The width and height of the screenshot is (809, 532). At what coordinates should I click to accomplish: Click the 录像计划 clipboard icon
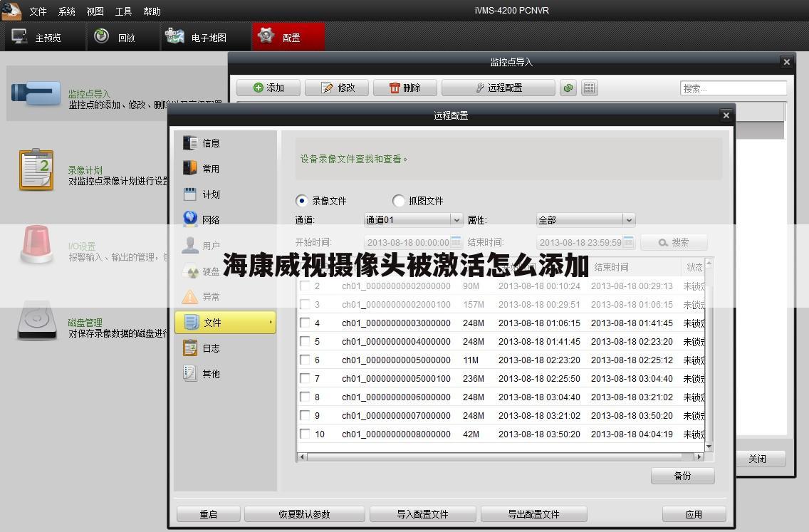pos(36,169)
